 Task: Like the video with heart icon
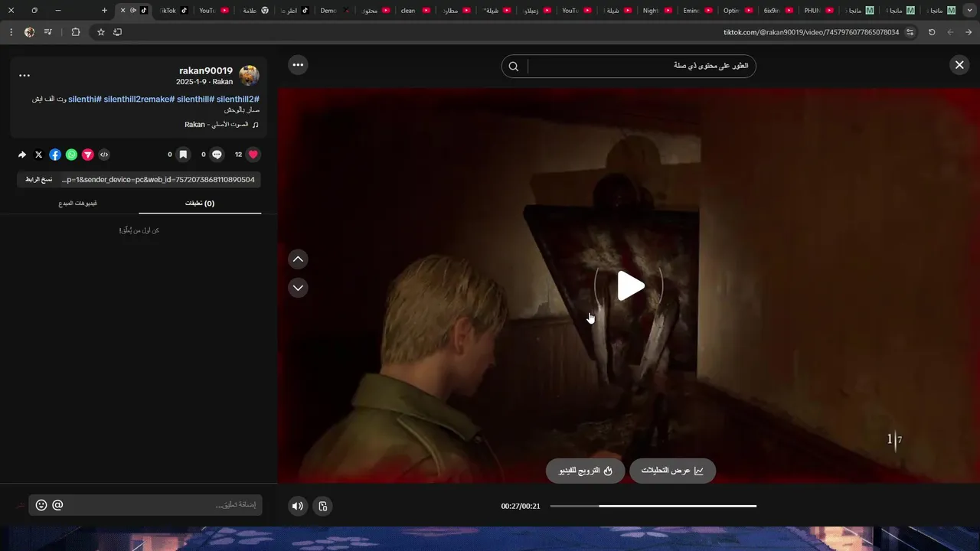point(253,155)
